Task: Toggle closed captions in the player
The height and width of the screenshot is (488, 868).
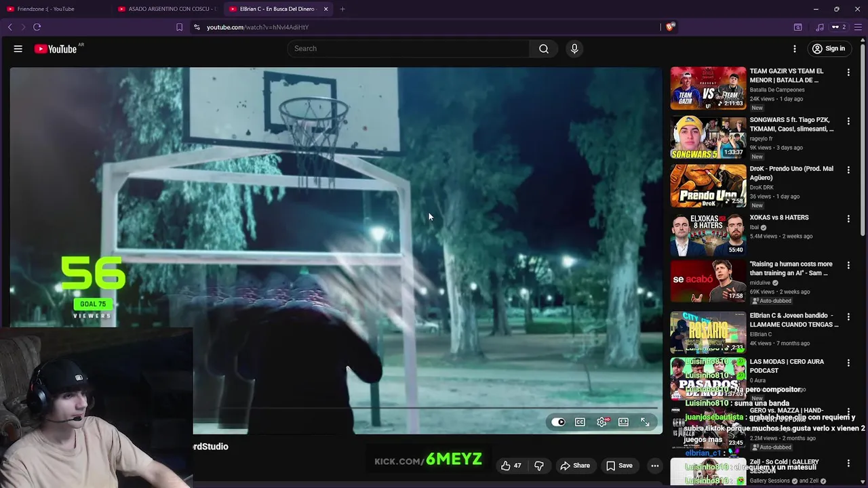Action: 580,422
